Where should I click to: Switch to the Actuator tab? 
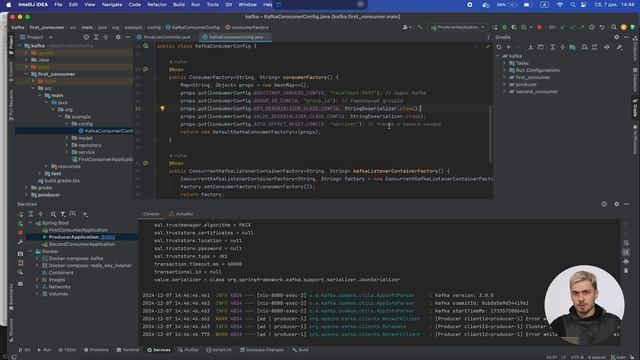[181, 214]
